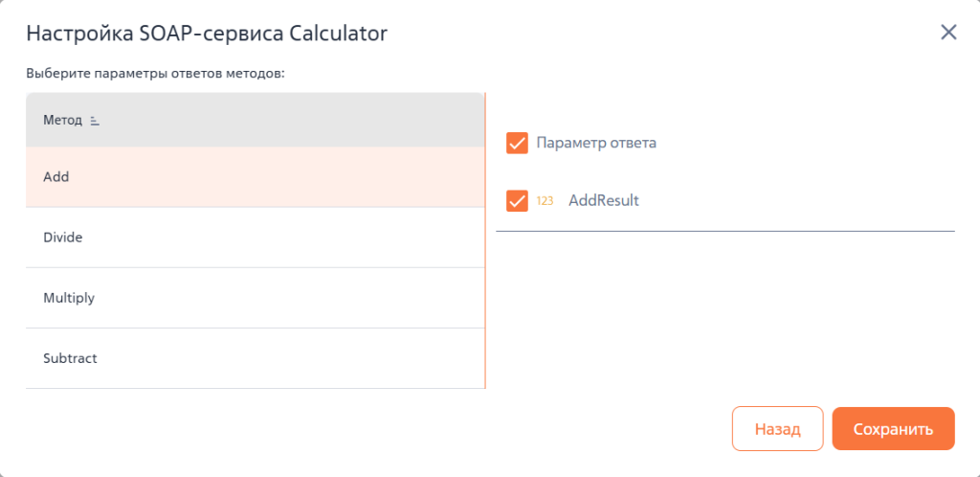Click the sort icon beside Метод header
The width and height of the screenshot is (980, 477).
(x=95, y=121)
